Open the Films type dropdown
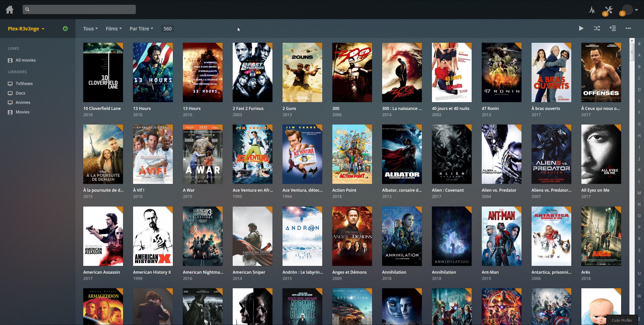Screen dimensions: 644x325 pyautogui.click(x=113, y=29)
